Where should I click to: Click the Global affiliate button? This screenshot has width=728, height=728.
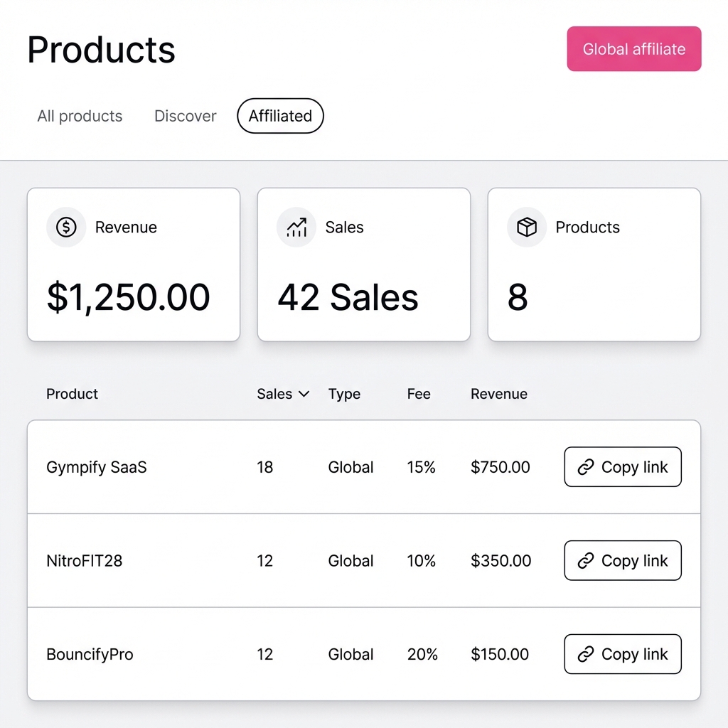pyautogui.click(x=633, y=48)
